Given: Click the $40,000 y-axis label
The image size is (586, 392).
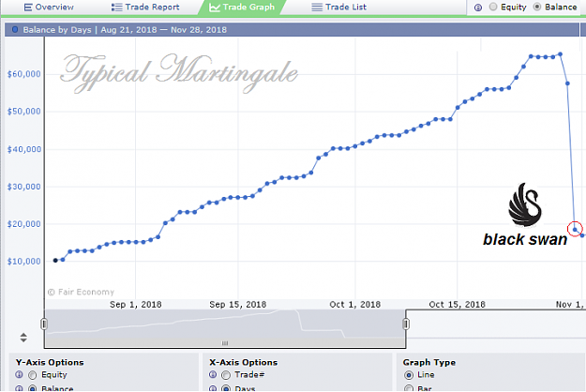Looking at the screenshot, I should coord(24,149).
